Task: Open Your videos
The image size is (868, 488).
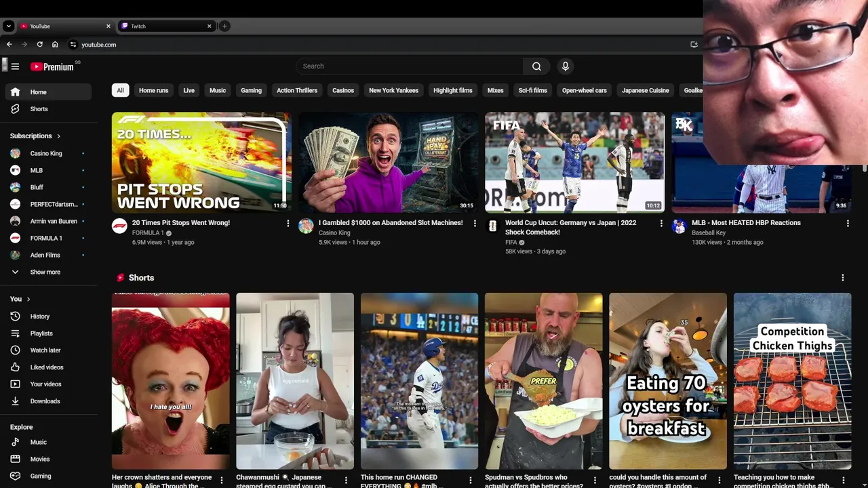Action: click(47, 384)
